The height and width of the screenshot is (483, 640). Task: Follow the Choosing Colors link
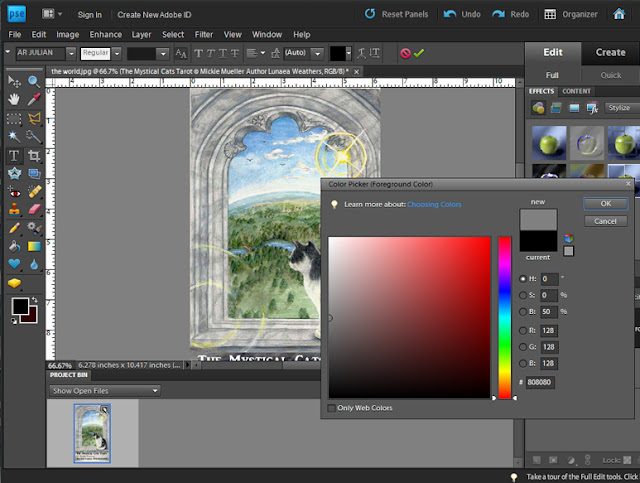(434, 204)
